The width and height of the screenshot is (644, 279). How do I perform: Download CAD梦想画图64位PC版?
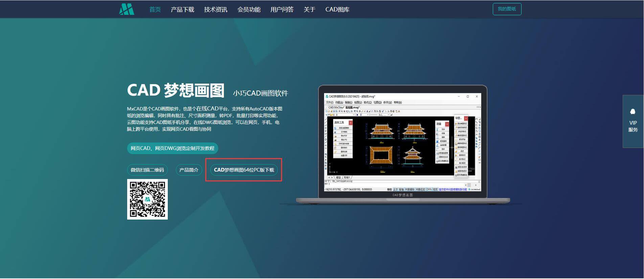click(244, 170)
